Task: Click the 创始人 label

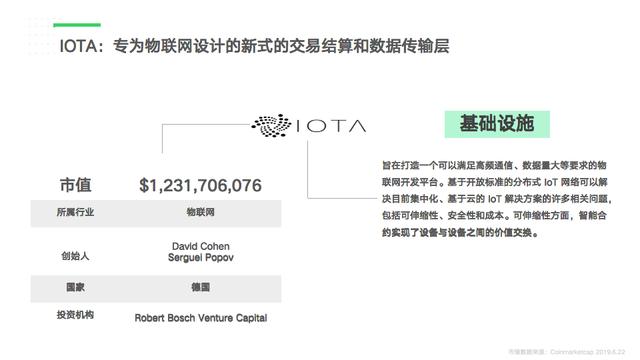Action: (75, 256)
